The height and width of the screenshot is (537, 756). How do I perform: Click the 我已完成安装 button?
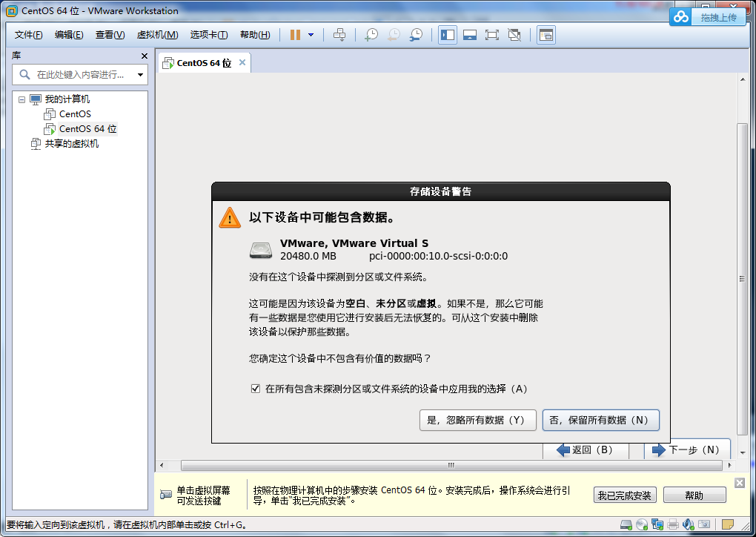(x=624, y=495)
